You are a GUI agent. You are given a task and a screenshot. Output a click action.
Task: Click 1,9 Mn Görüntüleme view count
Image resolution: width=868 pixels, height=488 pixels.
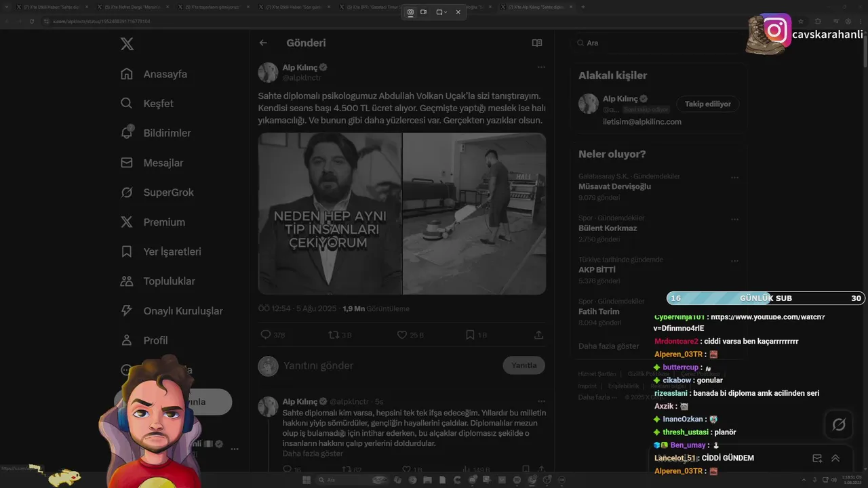(376, 308)
